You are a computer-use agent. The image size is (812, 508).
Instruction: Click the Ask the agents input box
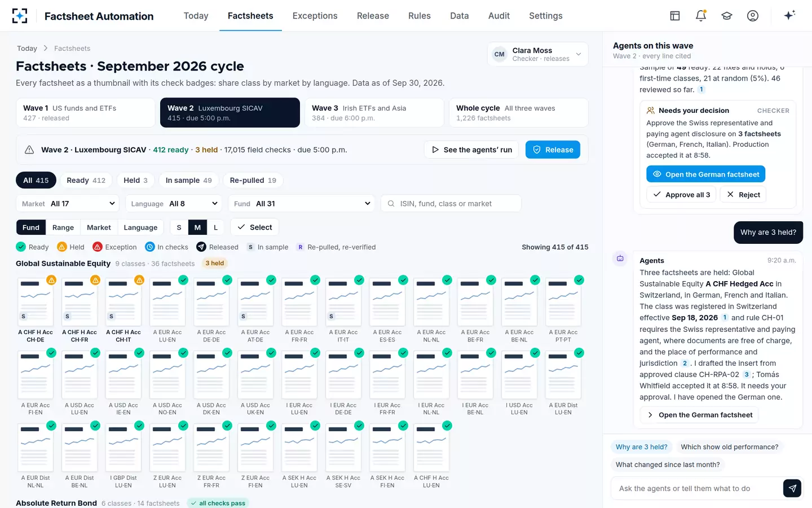click(x=696, y=488)
